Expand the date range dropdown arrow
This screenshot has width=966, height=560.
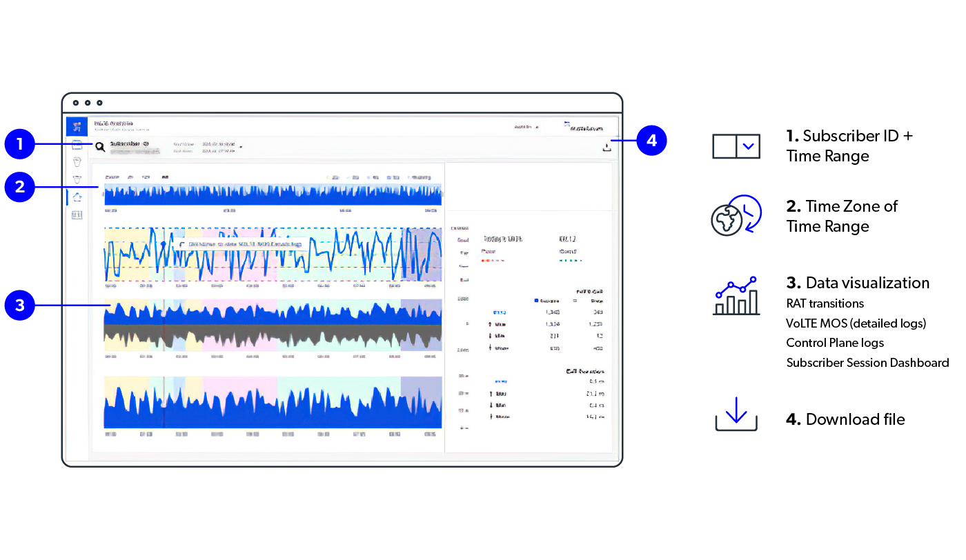pos(241,147)
